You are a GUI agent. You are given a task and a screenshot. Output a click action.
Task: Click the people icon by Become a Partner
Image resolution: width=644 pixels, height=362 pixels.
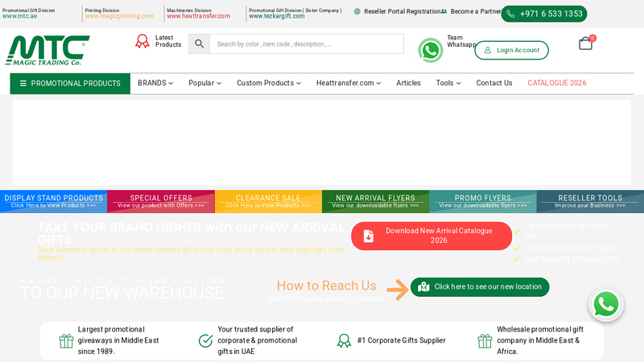[x=444, y=11]
